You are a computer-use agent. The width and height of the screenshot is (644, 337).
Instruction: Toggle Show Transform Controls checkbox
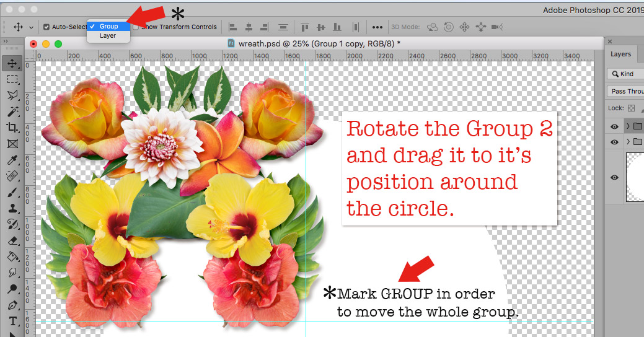[136, 27]
